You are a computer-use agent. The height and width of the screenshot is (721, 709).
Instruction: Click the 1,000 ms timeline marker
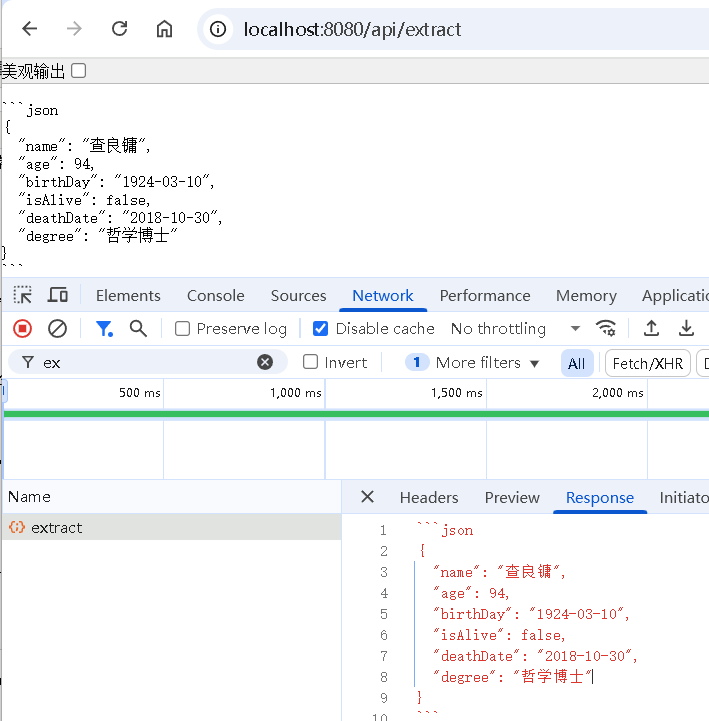(x=296, y=393)
